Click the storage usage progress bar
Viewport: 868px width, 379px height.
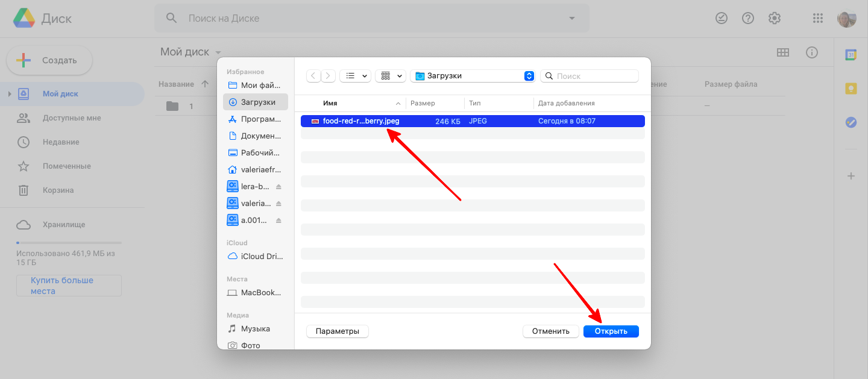point(69,243)
